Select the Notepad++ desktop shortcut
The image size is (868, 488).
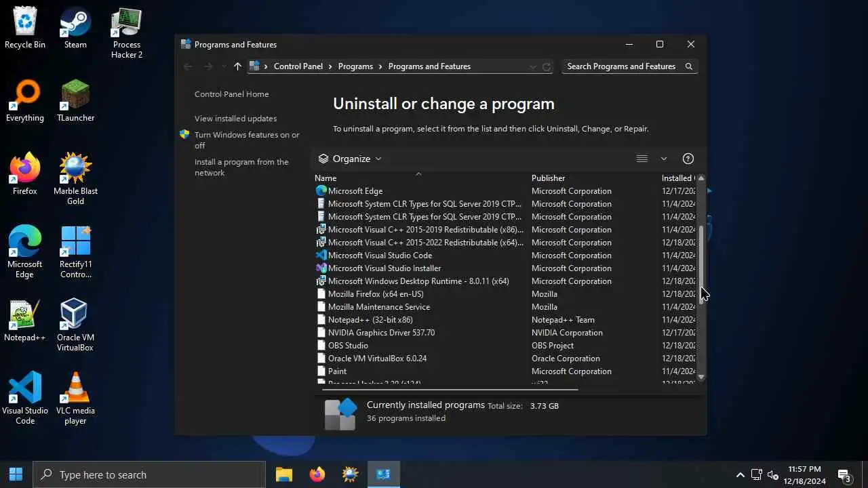pos(25,321)
